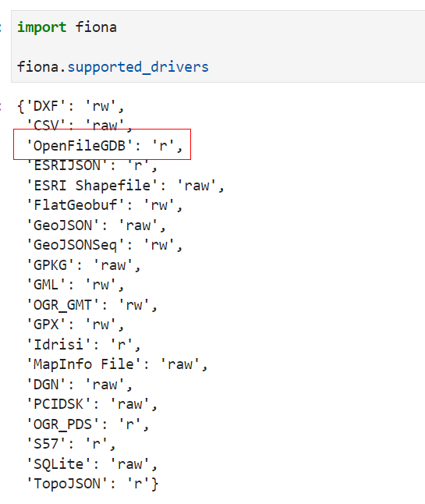Click the 'FlatGeobuf' output line

(x=104, y=205)
